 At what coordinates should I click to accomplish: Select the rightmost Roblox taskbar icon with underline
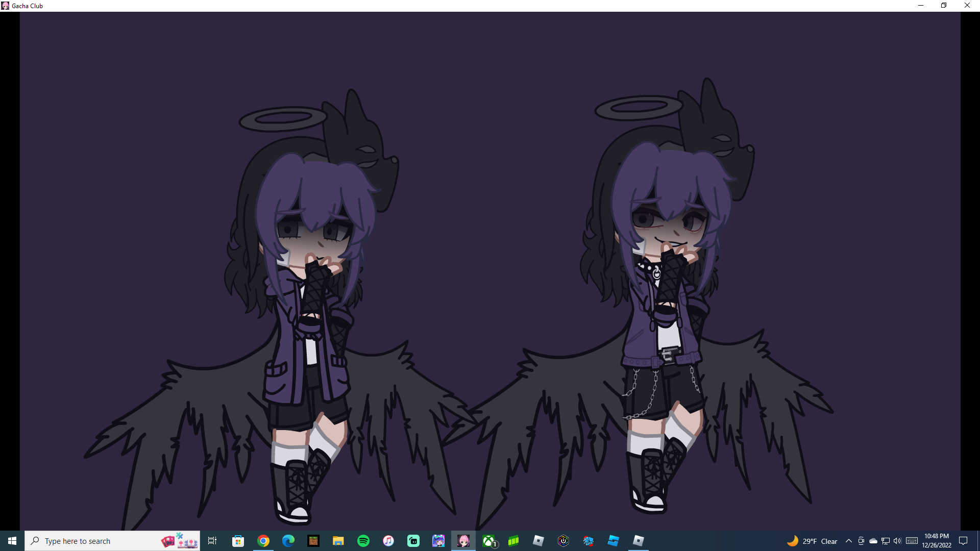pyautogui.click(x=639, y=541)
